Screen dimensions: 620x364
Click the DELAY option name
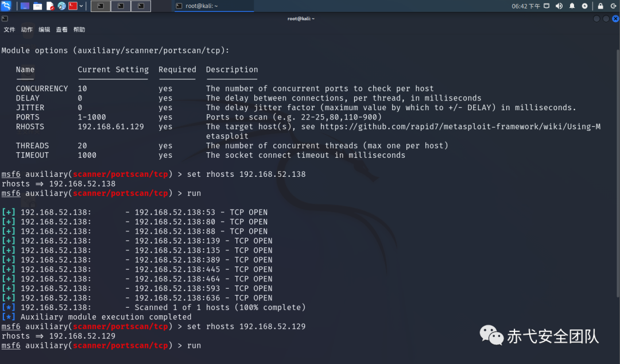[x=28, y=98]
